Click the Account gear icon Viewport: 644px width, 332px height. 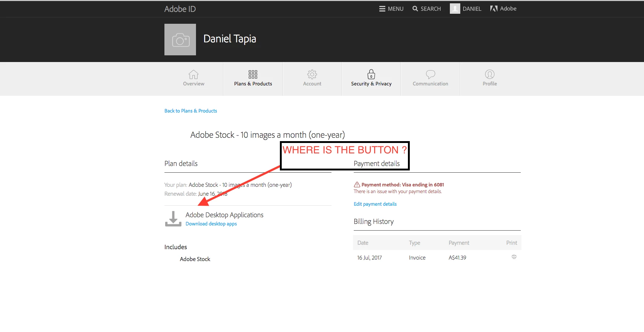(x=312, y=74)
